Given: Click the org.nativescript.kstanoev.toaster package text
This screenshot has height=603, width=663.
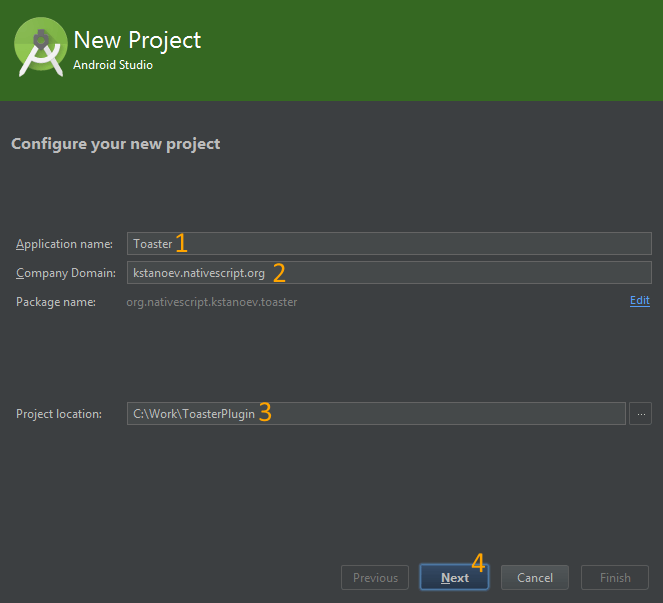Looking at the screenshot, I should [x=211, y=302].
